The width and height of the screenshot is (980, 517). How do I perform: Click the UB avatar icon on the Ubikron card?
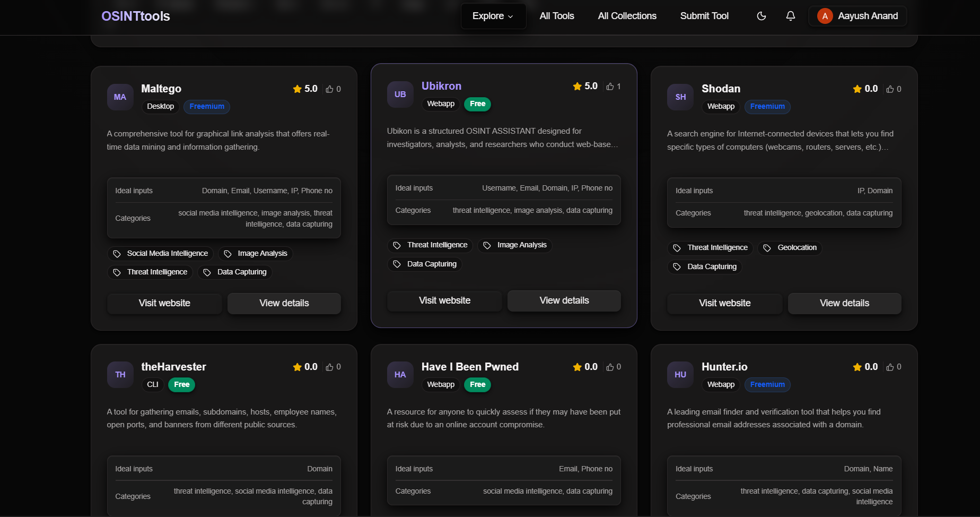400,94
